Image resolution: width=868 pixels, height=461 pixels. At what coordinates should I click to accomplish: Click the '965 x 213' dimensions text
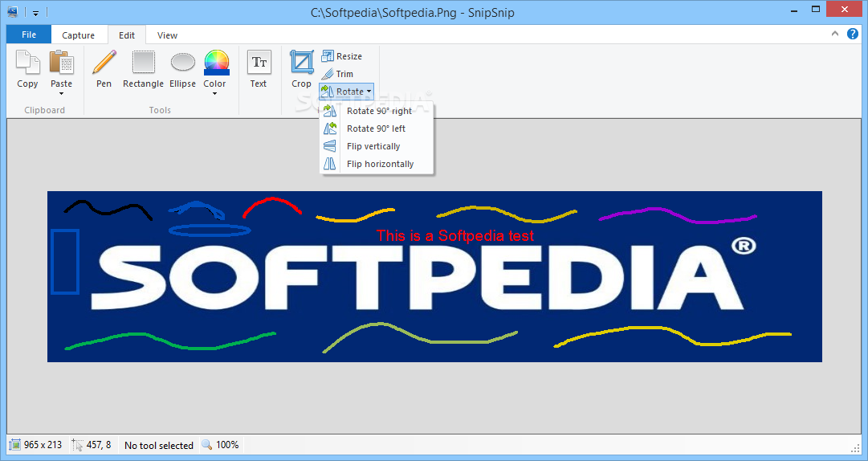(43, 445)
